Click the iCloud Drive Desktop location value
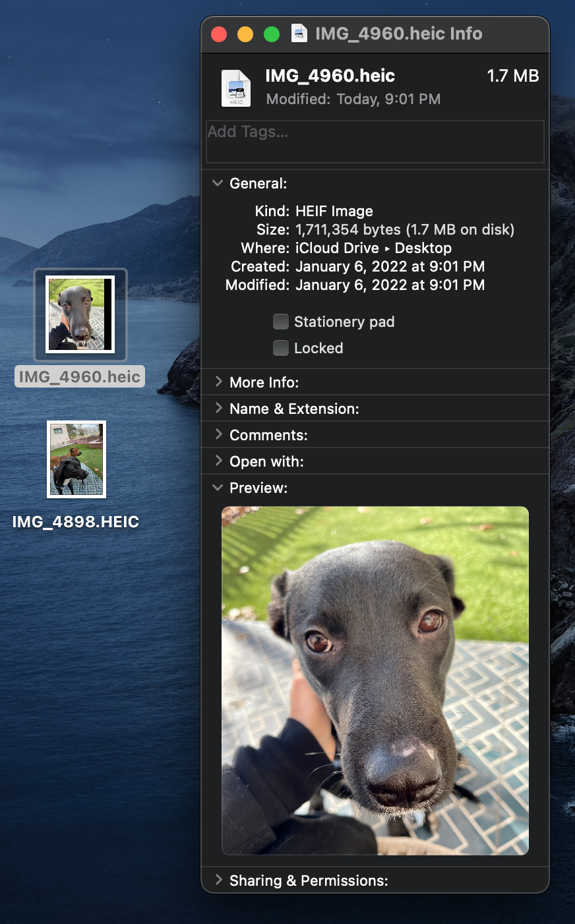Image resolution: width=575 pixels, height=924 pixels. click(x=373, y=248)
